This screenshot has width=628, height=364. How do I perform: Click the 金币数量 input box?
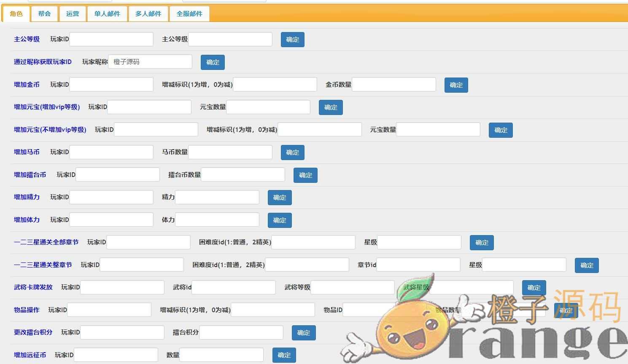(x=394, y=84)
